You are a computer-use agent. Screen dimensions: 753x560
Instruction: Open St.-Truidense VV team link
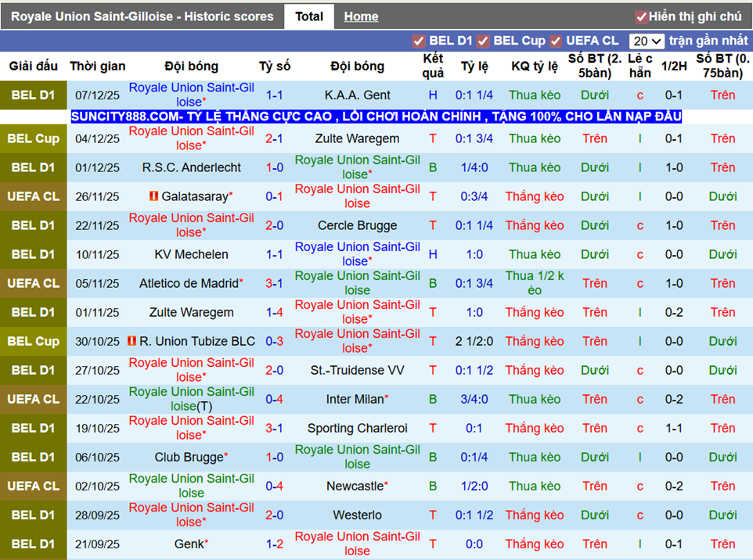357,371
